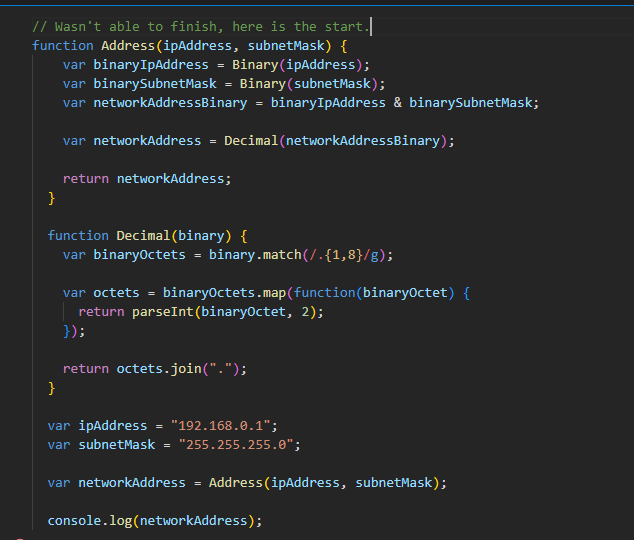This screenshot has height=540, width=634.
Task: Click the "return parseInt(binaryOctet, 2);" line
Action: (201, 312)
